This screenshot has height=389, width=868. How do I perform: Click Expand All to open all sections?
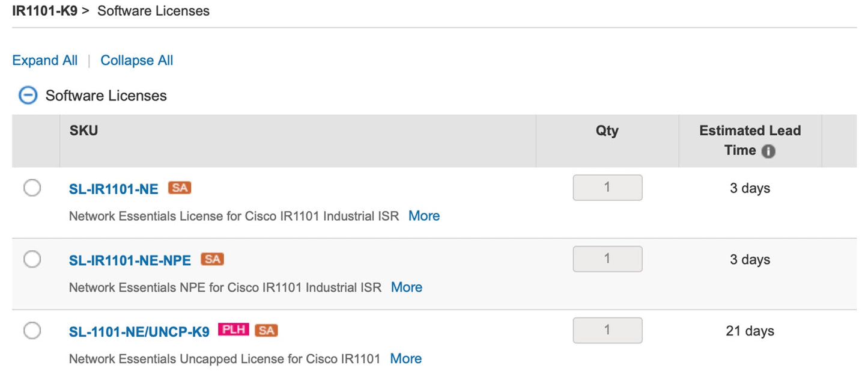44,60
